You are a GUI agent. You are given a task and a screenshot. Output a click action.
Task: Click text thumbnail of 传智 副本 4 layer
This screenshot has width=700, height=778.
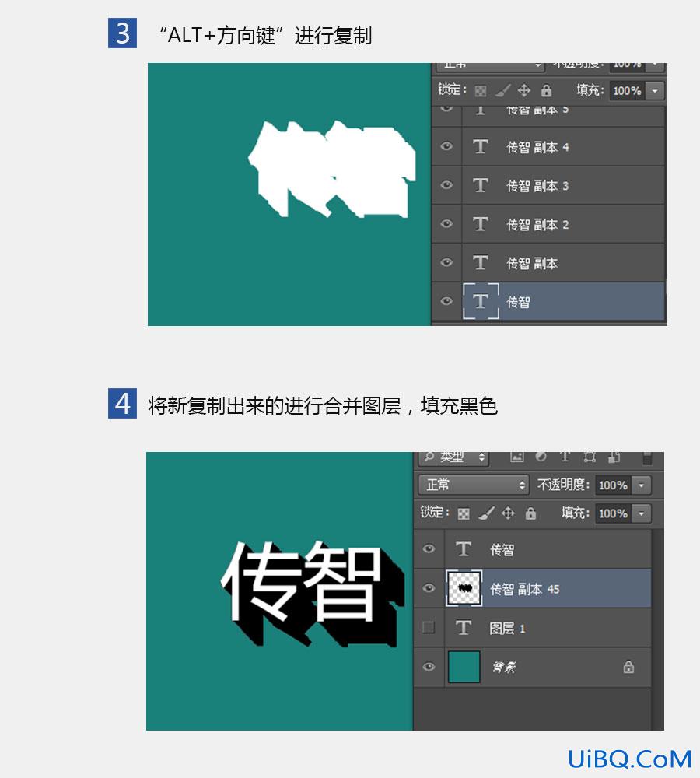click(480, 146)
